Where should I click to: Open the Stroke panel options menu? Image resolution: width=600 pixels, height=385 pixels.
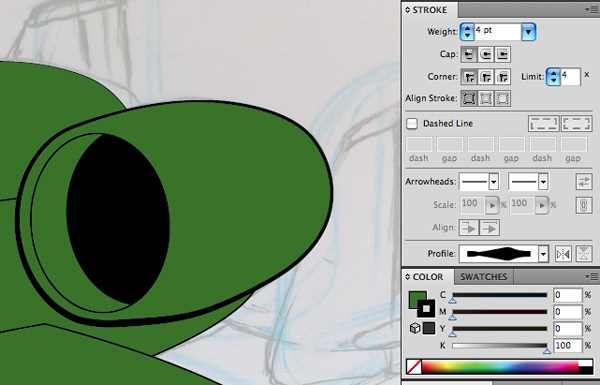[x=592, y=9]
